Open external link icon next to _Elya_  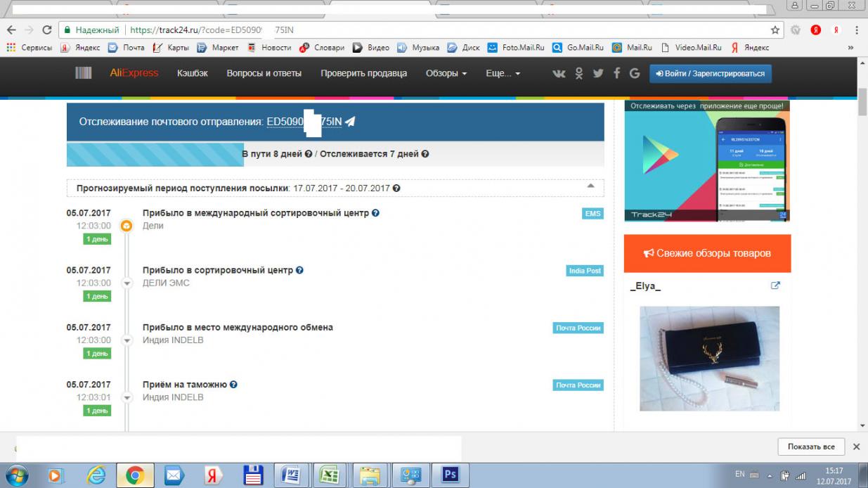pos(775,285)
